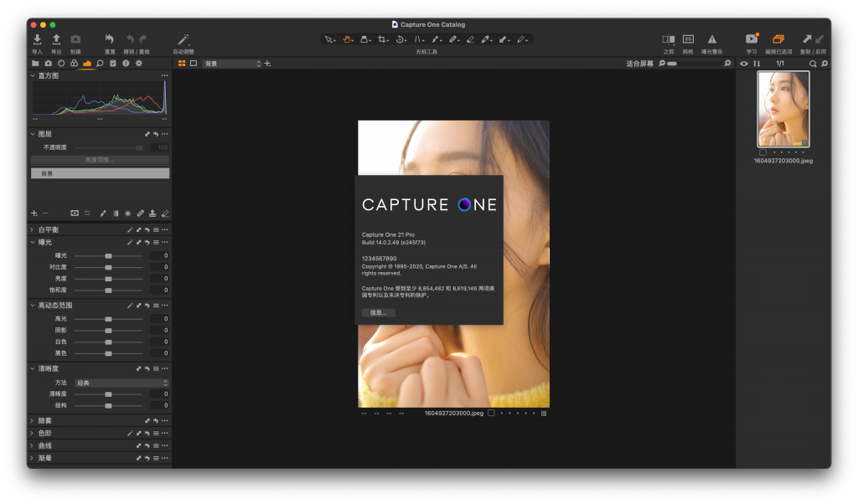Click the Reset (重置) adjustments icon
This screenshot has width=858, height=504.
(x=110, y=39)
